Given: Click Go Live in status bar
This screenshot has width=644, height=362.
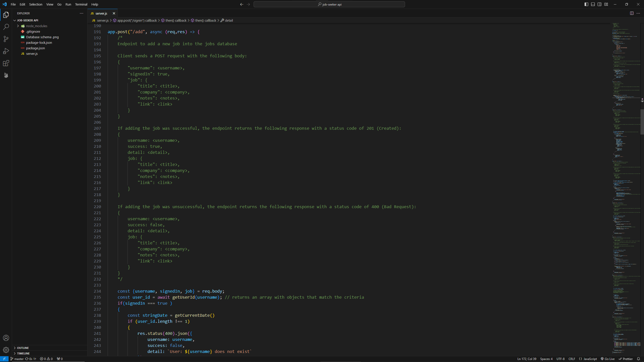Looking at the screenshot, I should point(608,359).
